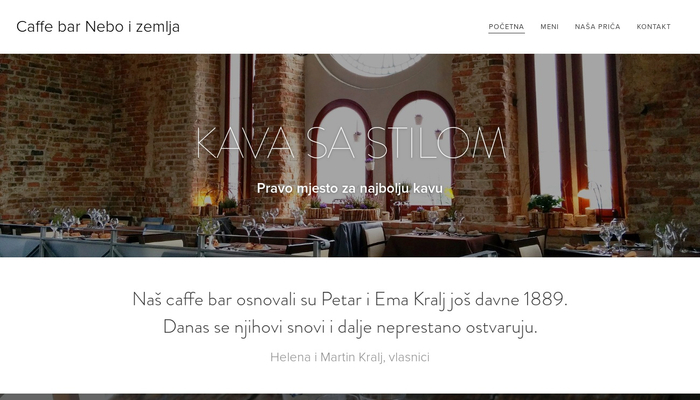Go to the MENI page
The width and height of the screenshot is (700, 400).
[x=549, y=27]
